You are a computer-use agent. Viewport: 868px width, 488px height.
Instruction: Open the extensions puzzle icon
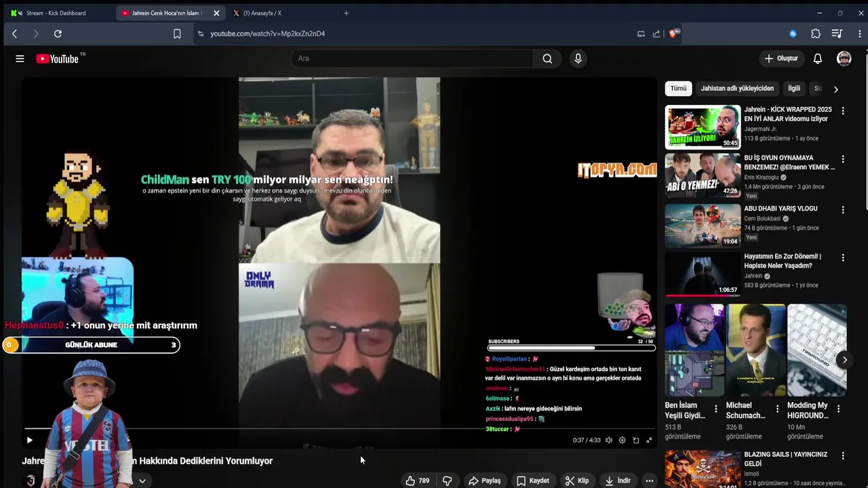pyautogui.click(x=816, y=33)
